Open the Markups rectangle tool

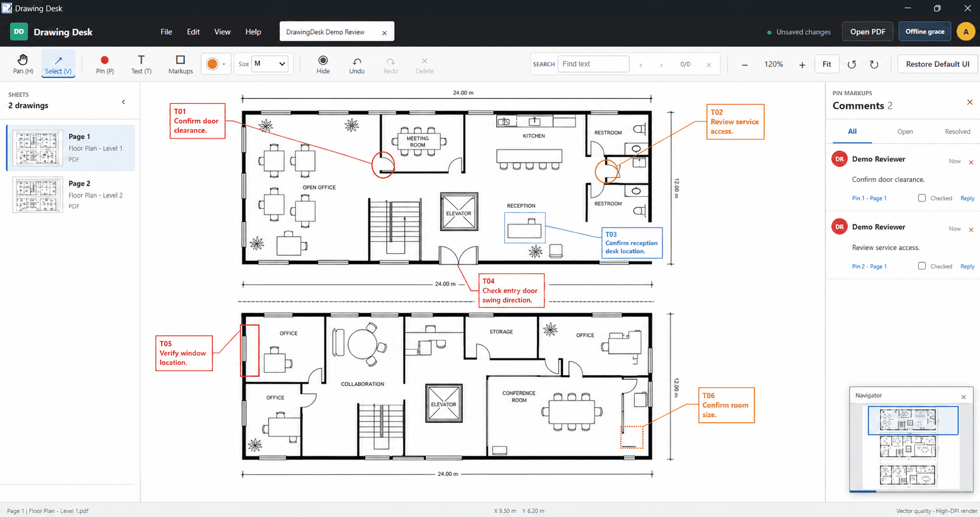pyautogui.click(x=181, y=64)
